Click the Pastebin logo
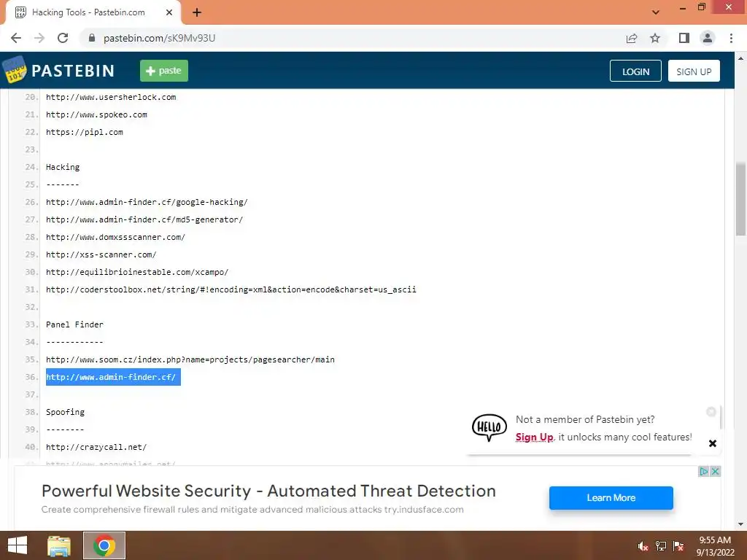The height and width of the screenshot is (560, 747). point(58,71)
